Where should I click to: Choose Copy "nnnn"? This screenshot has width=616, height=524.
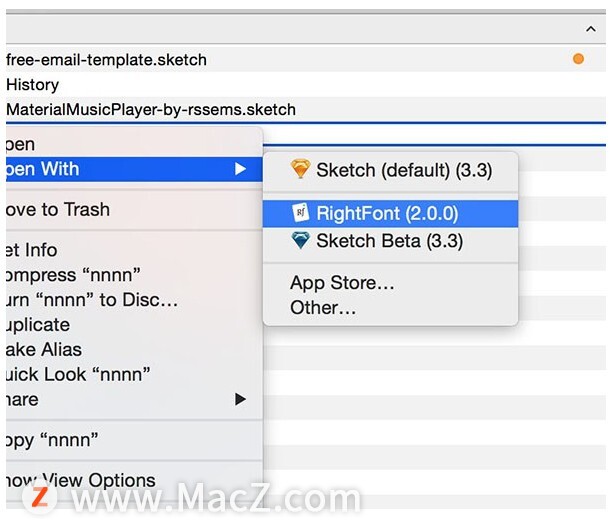(134, 440)
